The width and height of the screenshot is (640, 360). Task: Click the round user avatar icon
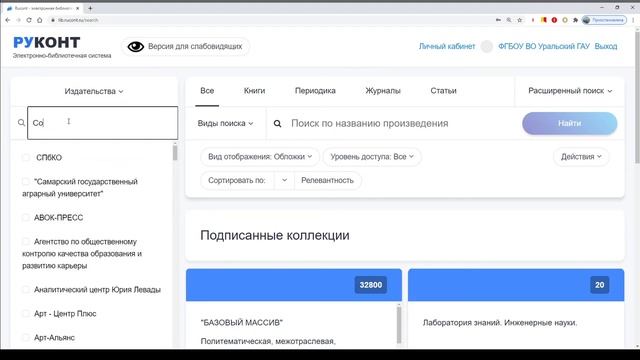pyautogui.click(x=487, y=47)
